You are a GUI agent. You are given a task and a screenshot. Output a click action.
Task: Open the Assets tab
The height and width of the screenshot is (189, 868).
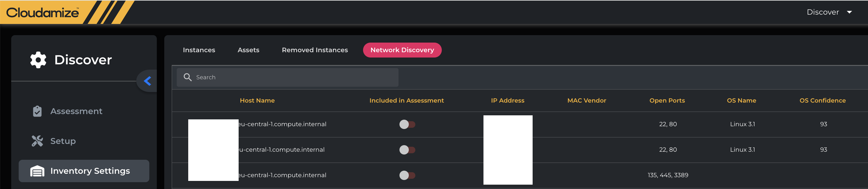point(248,50)
